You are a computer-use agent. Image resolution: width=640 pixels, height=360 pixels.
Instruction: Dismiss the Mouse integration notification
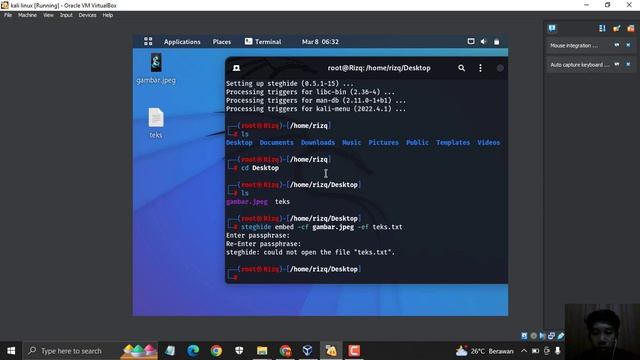(x=628, y=45)
